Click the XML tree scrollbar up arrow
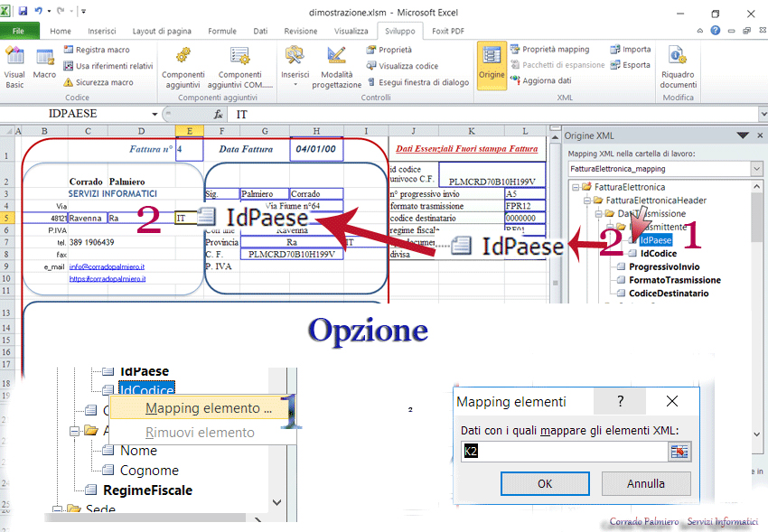Viewport: 768px width, 532px height. click(757, 186)
